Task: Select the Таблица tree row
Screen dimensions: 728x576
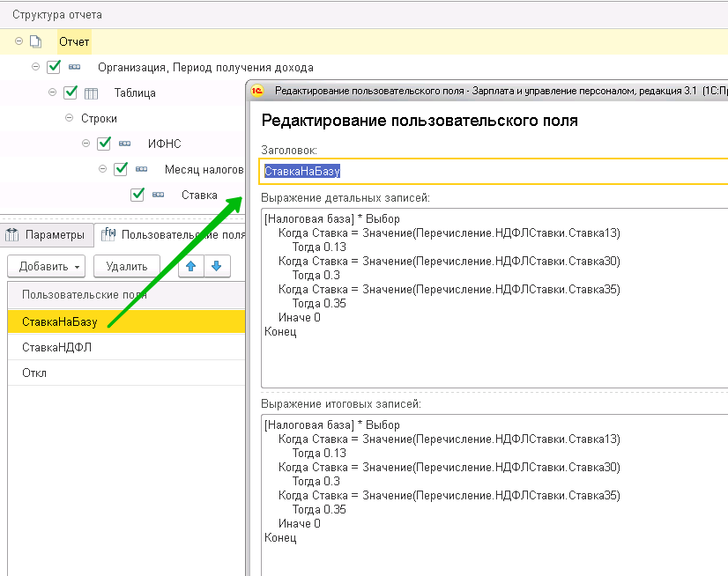Action: (x=123, y=92)
